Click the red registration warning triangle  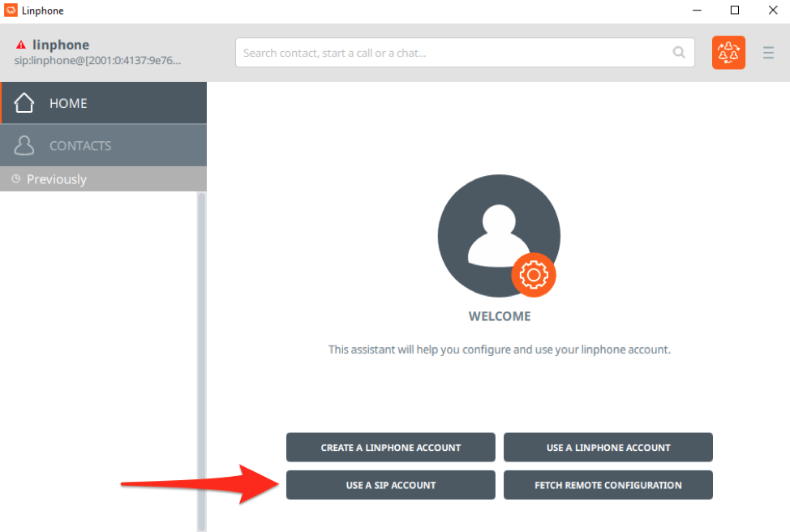click(21, 45)
